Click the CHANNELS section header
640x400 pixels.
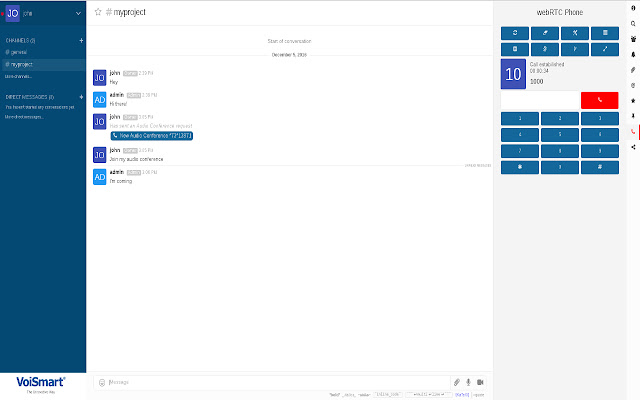coord(20,40)
